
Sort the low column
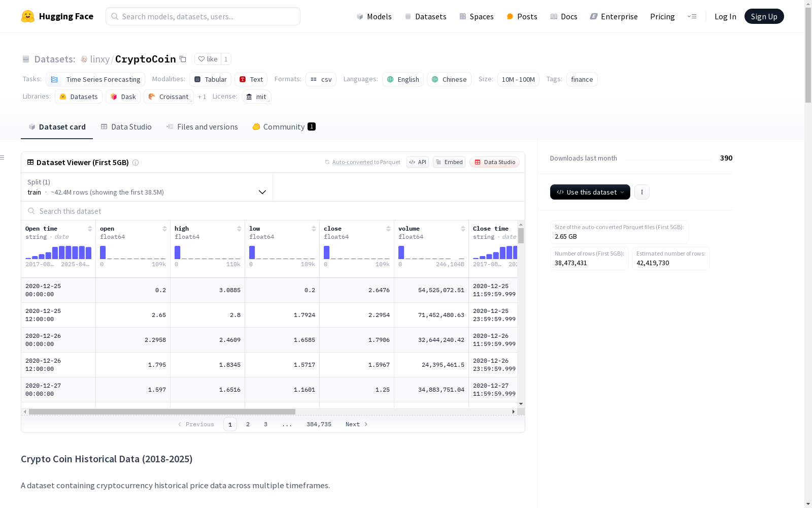click(314, 229)
